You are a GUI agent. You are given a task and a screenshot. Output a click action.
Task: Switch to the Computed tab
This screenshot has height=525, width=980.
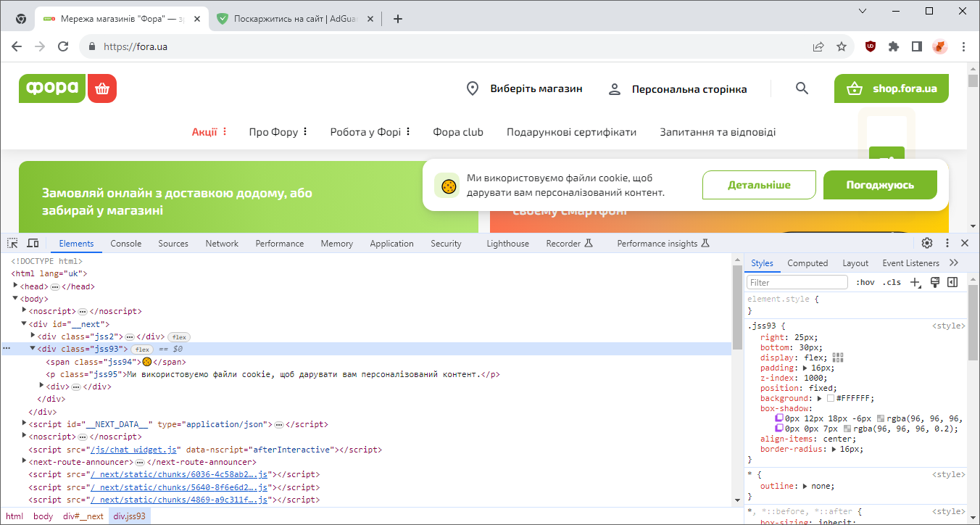click(x=807, y=262)
